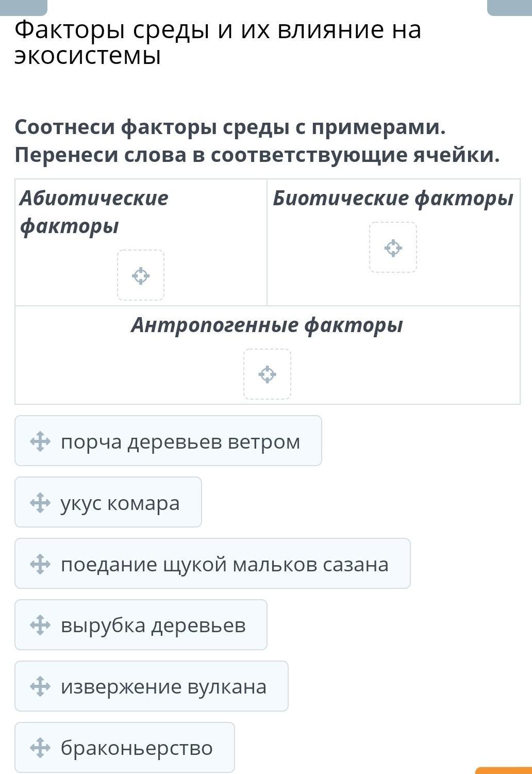532x774 pixels.
Task: Click target icon under 'Биотические факторы'
Action: 393,248
